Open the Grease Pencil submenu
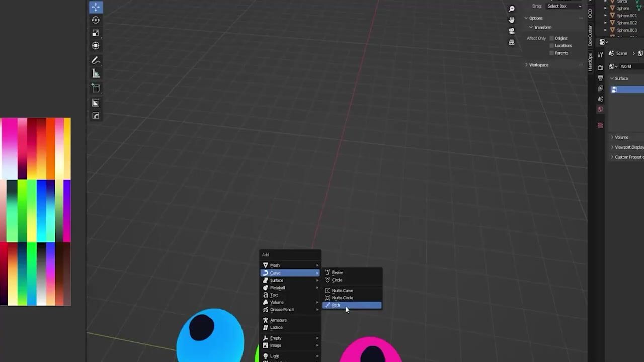The width and height of the screenshot is (644, 362). (x=290, y=310)
